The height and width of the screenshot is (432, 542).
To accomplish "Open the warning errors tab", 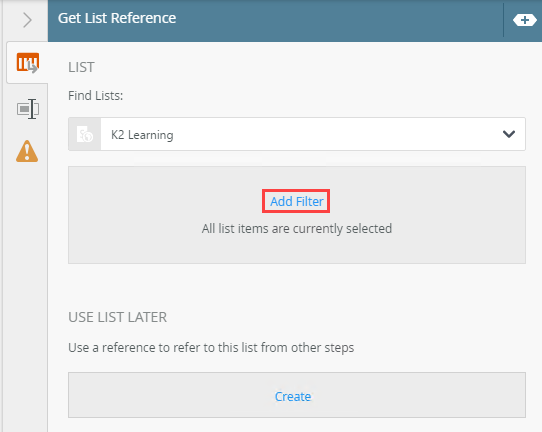I will 27,151.
